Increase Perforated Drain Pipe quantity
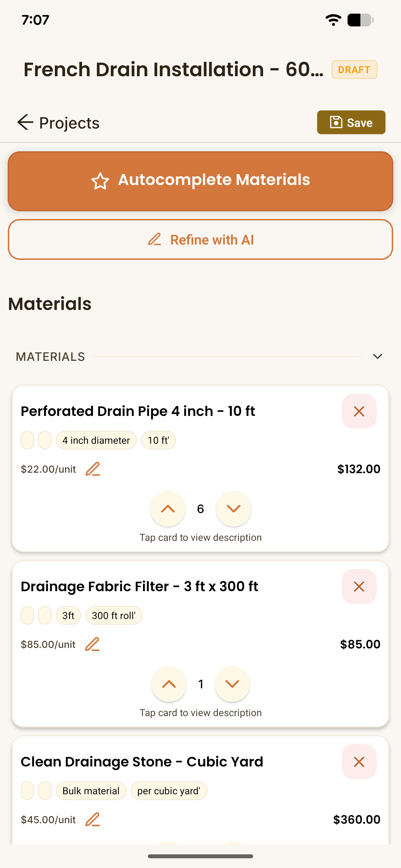This screenshot has height=868, width=401. coord(168,509)
